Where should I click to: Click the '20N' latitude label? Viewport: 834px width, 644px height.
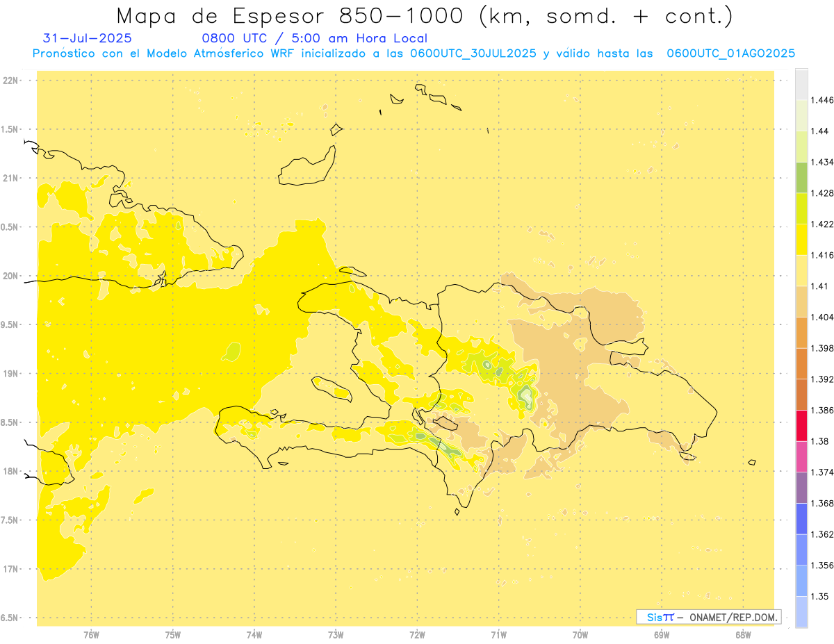pyautogui.click(x=12, y=276)
